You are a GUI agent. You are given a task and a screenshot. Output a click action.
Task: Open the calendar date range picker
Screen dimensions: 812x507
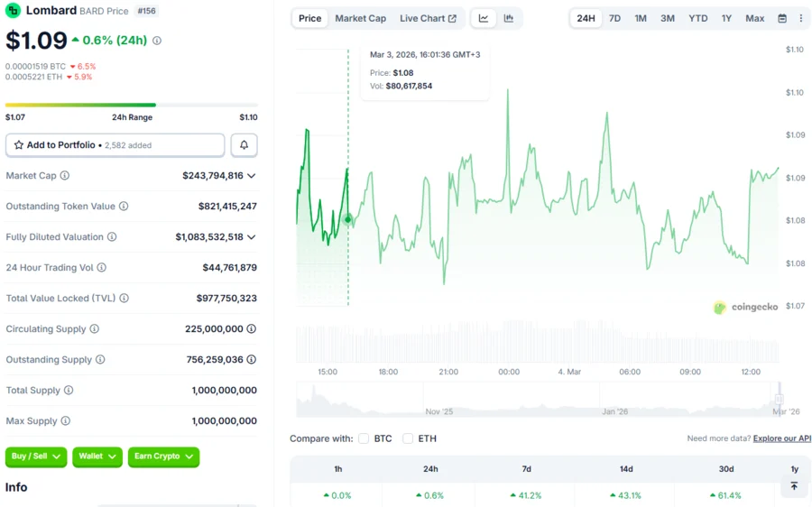pos(782,18)
